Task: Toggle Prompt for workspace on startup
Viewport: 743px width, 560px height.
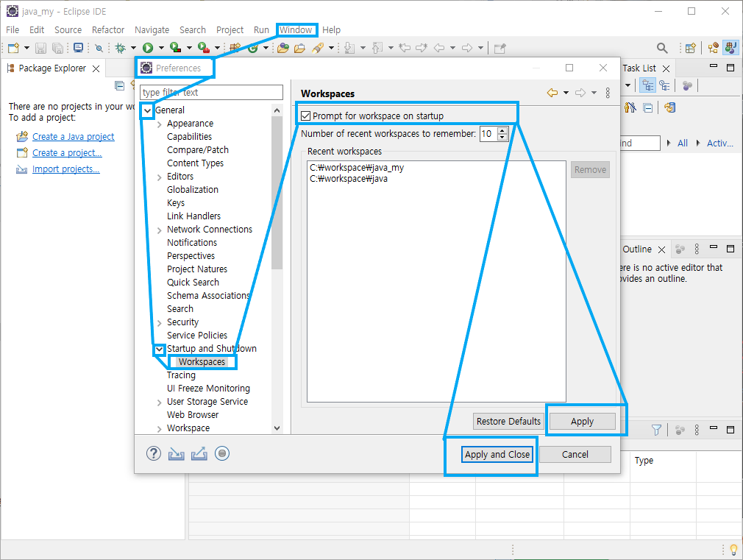Action: pos(305,116)
